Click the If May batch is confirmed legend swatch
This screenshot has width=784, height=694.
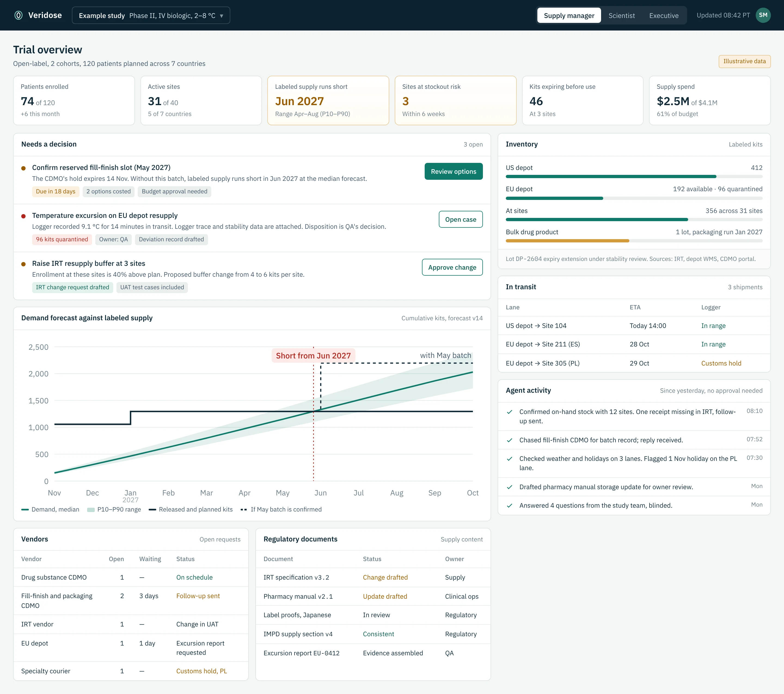[244, 509]
